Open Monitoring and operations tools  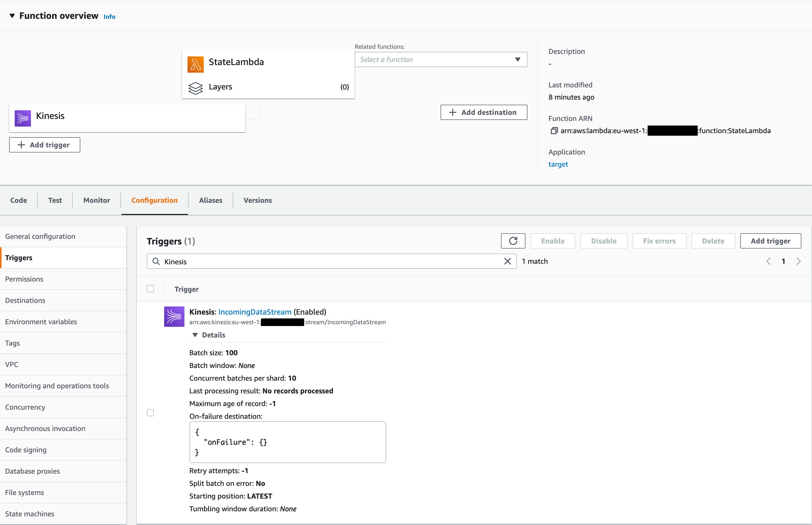click(63, 385)
